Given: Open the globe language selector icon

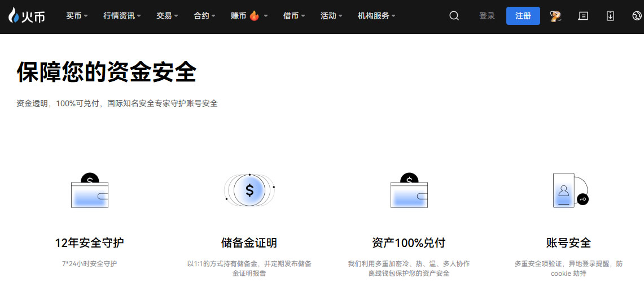Looking at the screenshot, I should (x=637, y=16).
